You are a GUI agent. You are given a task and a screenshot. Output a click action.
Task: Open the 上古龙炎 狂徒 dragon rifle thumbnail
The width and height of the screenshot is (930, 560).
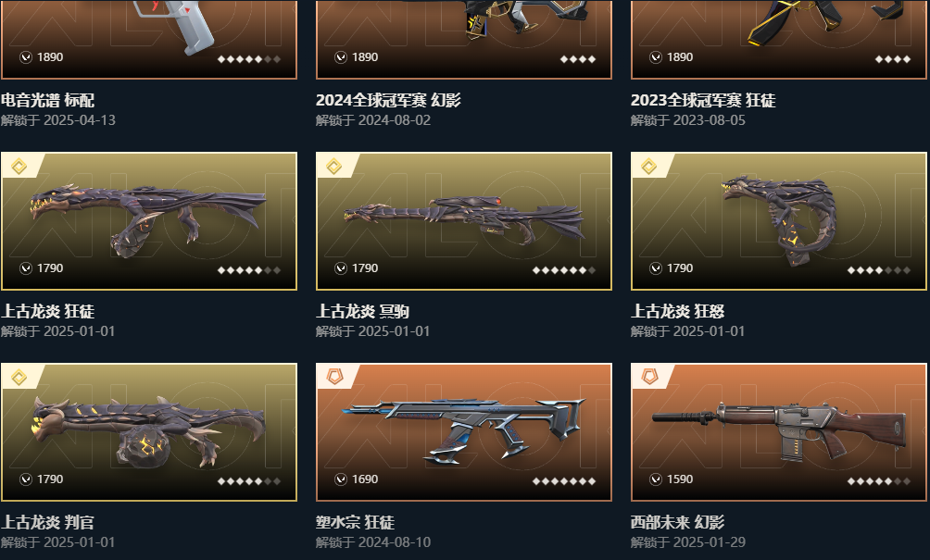tap(149, 221)
